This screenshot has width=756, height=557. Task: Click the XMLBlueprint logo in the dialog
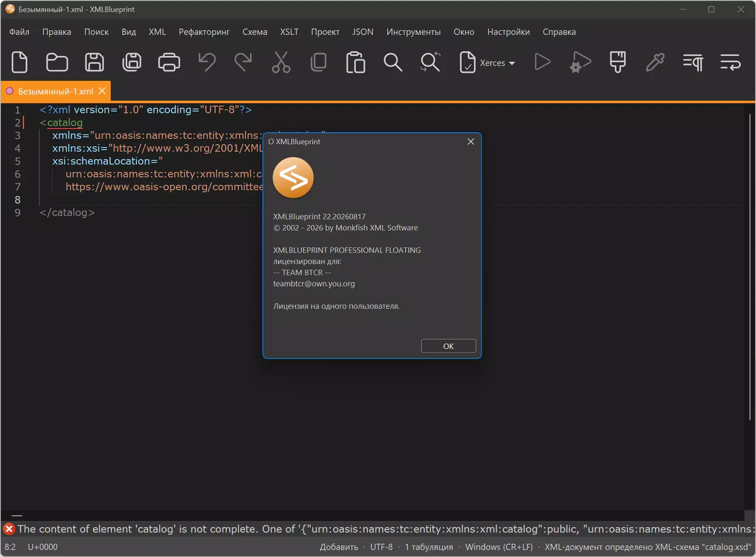pyautogui.click(x=293, y=178)
